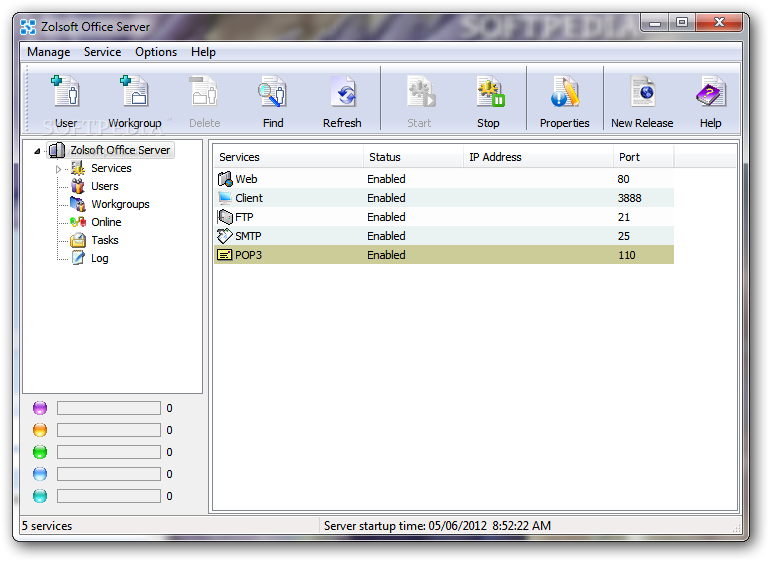The image size is (770, 562).
Task: Click the FTP service icon in list
Action: [225, 217]
